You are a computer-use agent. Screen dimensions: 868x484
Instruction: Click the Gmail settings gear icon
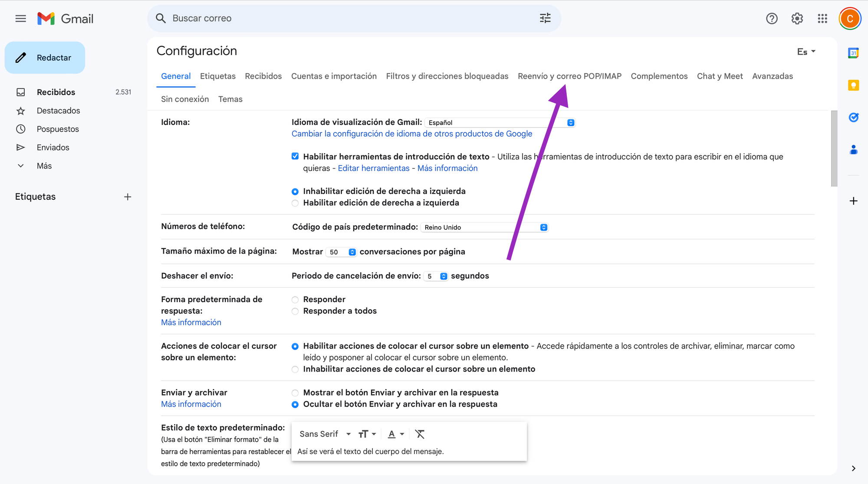pyautogui.click(x=797, y=19)
